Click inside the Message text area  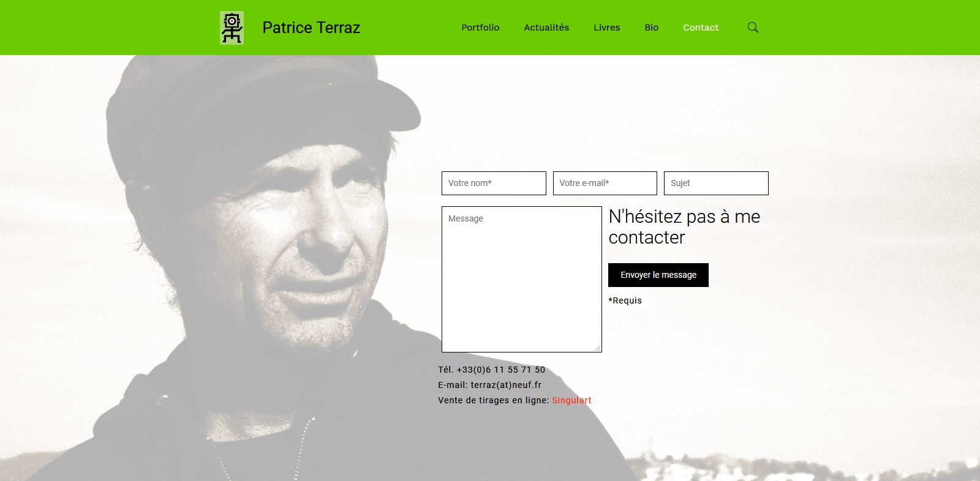[x=522, y=279]
